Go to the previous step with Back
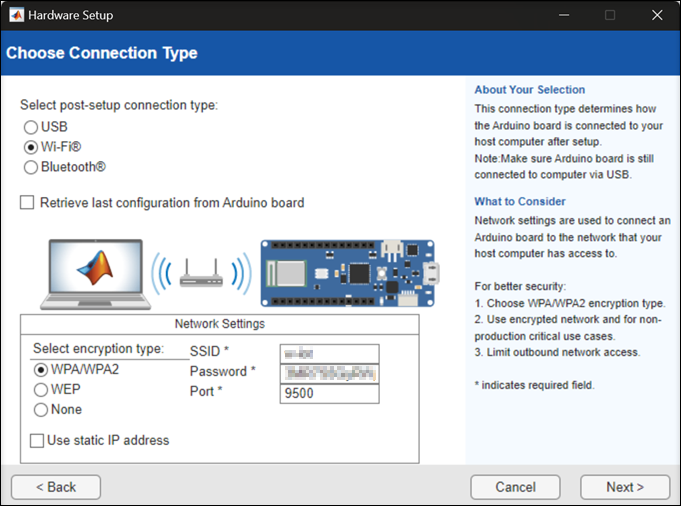Viewport: 681px width, 506px height. [56, 487]
